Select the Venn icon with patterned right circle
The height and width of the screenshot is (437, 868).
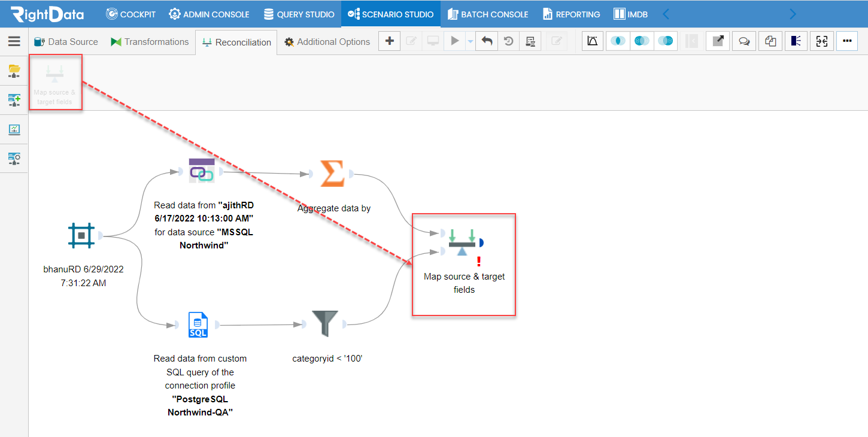coord(666,41)
